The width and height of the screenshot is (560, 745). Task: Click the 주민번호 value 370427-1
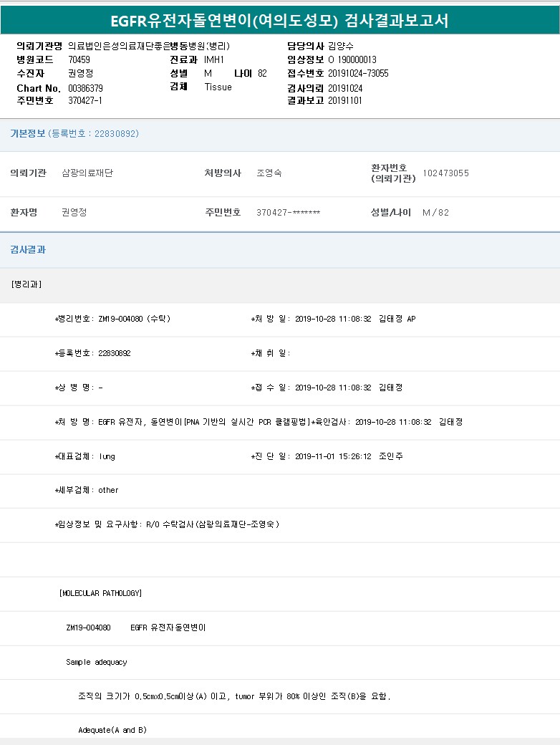(x=85, y=100)
